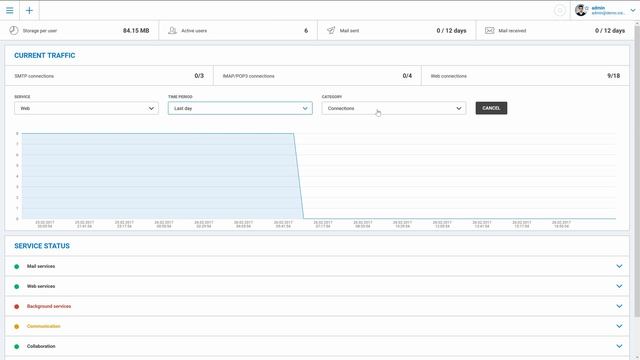Click the Mail received envelope icon
This screenshot has height=360, width=640.
pos(489,31)
